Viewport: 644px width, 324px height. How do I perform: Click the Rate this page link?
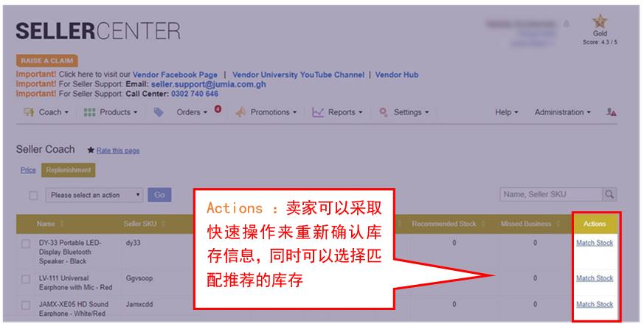[118, 151]
